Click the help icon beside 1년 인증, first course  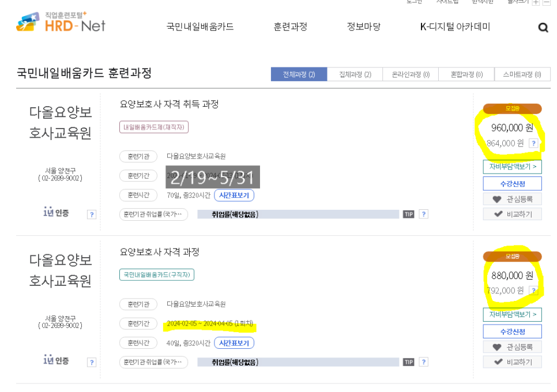pos(92,214)
